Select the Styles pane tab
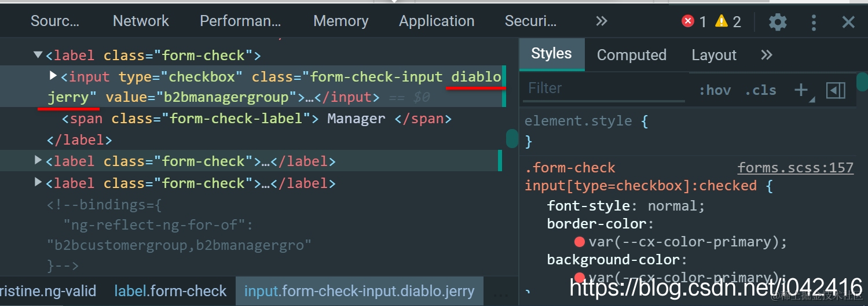Image resolution: width=868 pixels, height=306 pixels. 551,54
